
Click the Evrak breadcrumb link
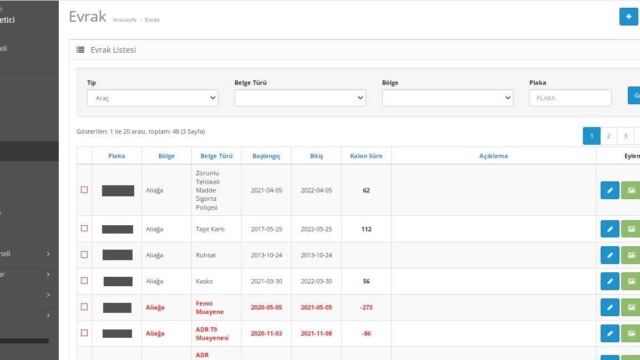[152, 20]
